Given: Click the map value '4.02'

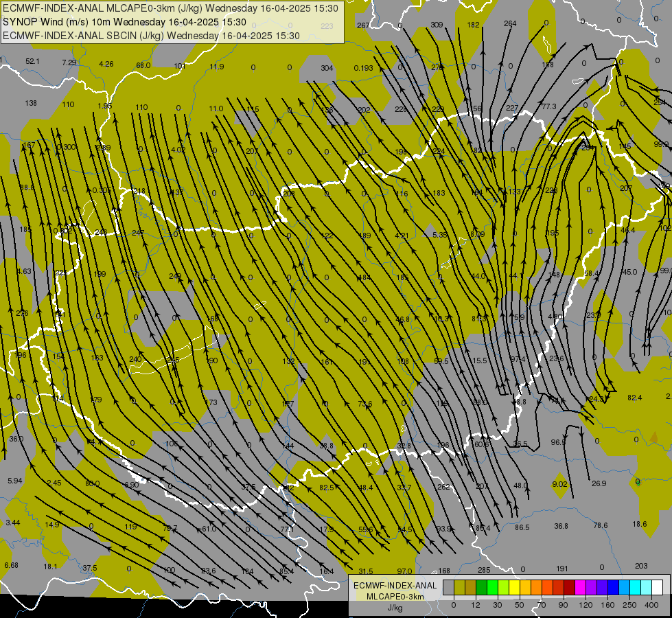Looking at the screenshot, I should pos(178,150).
